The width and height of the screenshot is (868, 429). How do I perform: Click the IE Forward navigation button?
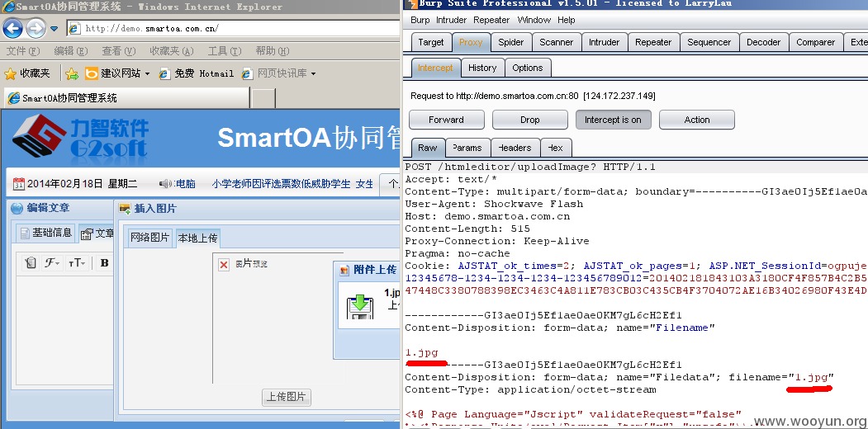pos(36,28)
